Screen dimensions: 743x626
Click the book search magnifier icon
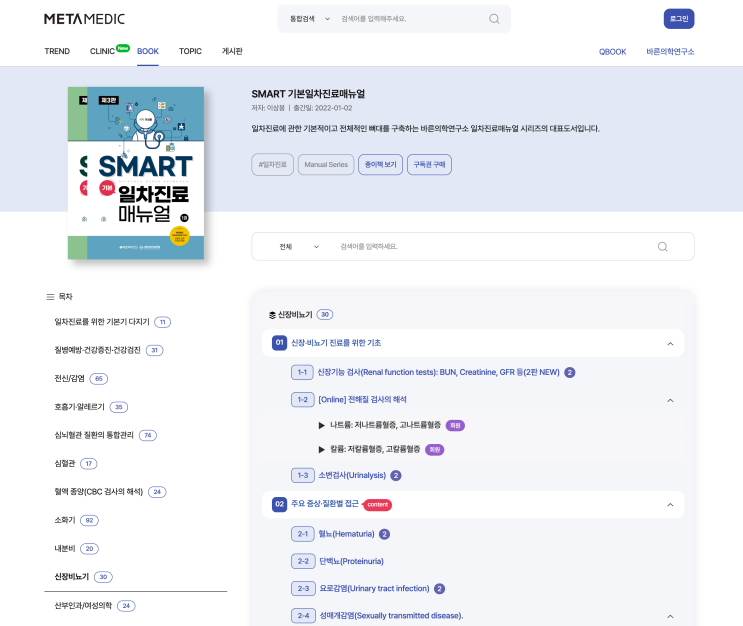coord(662,247)
